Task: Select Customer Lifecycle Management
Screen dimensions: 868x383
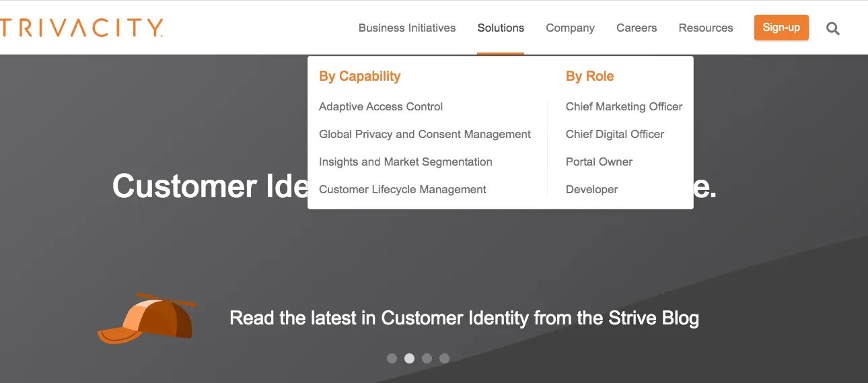Action: (x=402, y=189)
